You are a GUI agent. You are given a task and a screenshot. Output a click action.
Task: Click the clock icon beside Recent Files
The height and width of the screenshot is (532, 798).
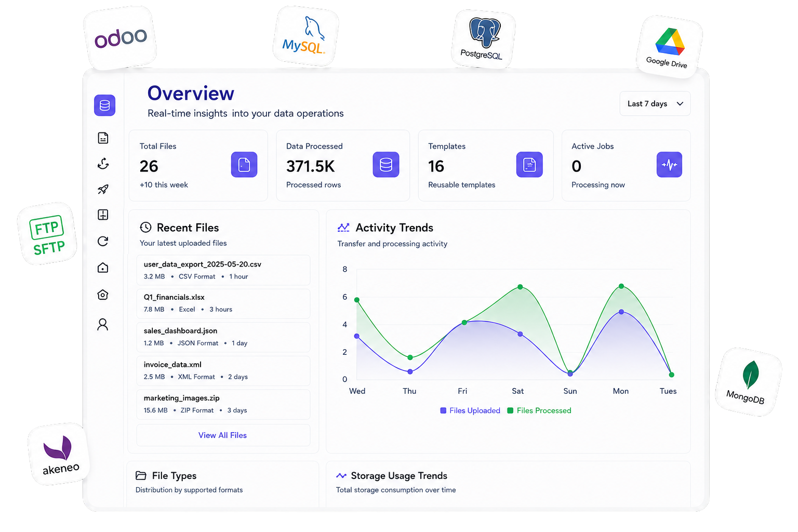(146, 227)
